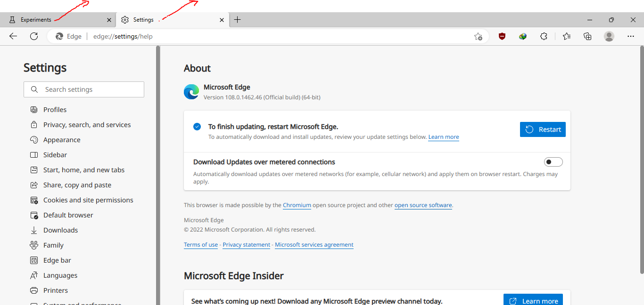Open the download manager extension icon
The image size is (644, 305).
(x=523, y=36)
